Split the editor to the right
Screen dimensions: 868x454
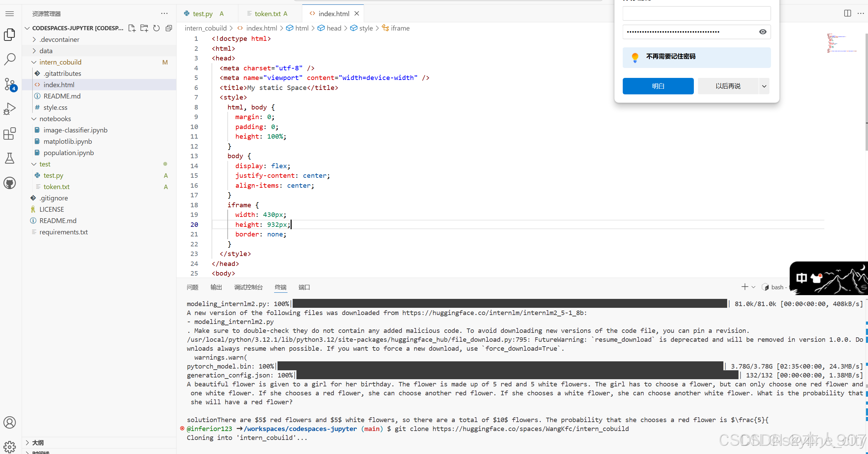(x=847, y=13)
